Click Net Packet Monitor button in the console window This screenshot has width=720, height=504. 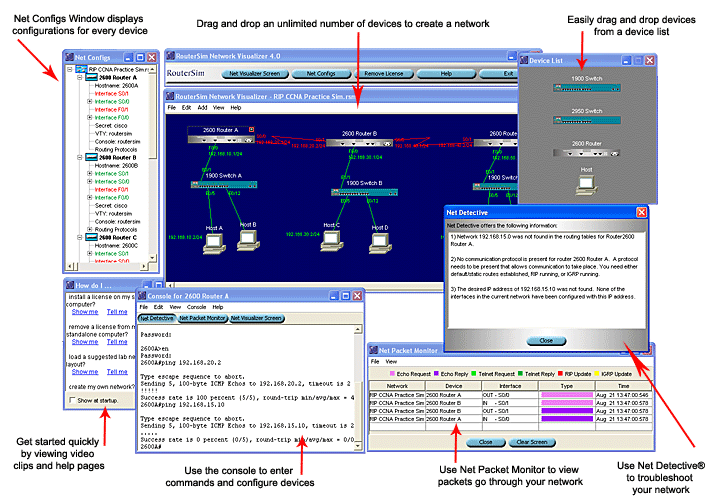click(202, 318)
